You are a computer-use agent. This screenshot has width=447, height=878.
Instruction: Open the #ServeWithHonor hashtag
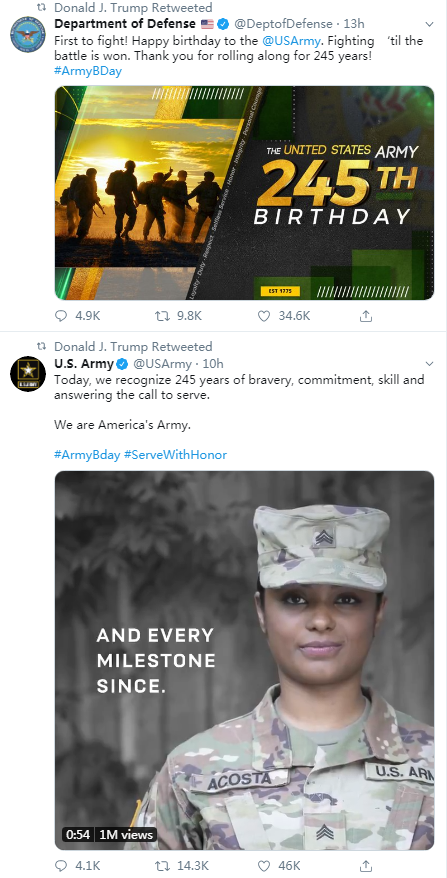175,455
